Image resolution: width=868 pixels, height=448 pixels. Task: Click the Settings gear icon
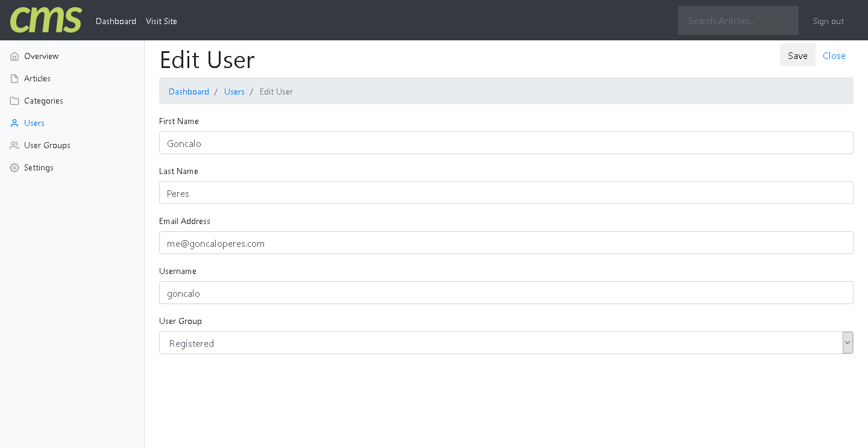[x=14, y=168]
